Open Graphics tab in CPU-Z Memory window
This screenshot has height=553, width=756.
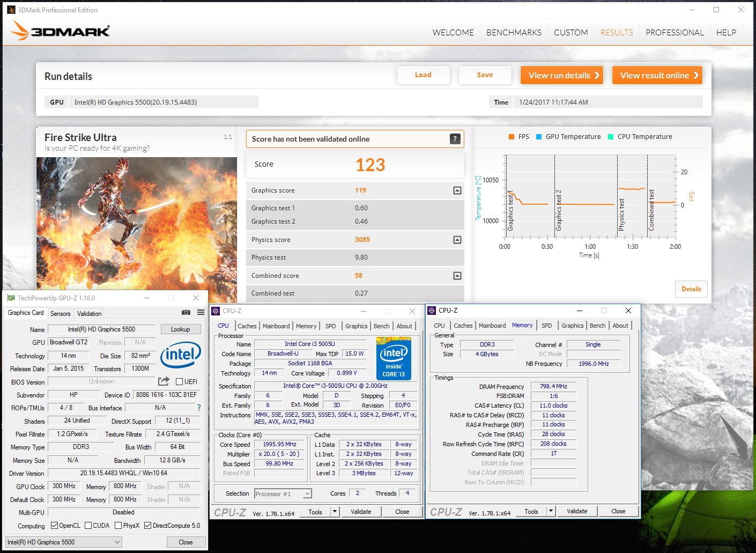572,326
